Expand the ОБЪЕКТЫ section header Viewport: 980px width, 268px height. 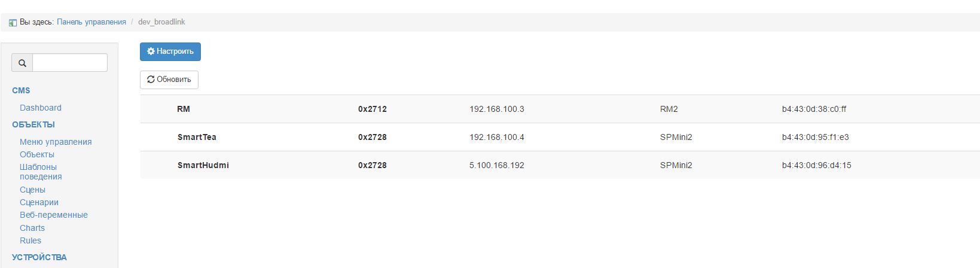point(33,124)
